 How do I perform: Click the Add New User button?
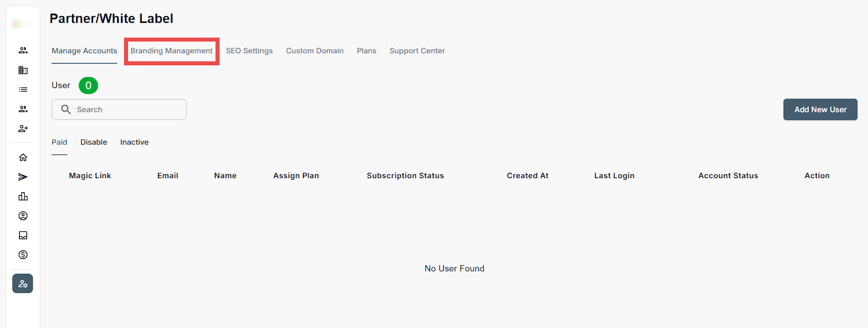point(820,110)
